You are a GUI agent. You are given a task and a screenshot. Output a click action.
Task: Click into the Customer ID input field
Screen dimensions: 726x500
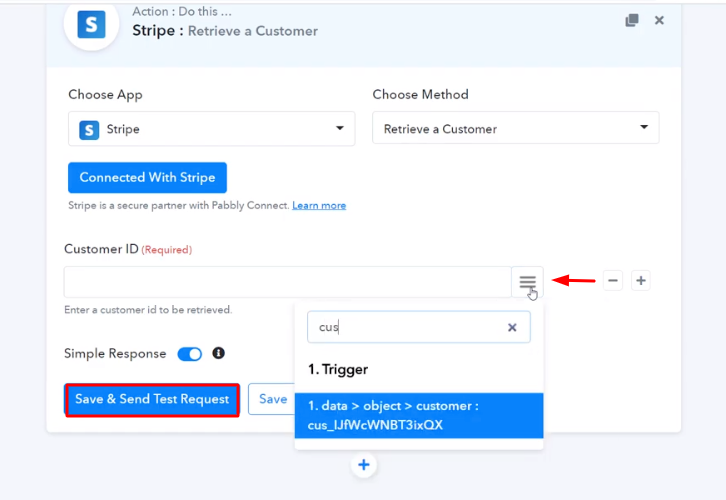(x=288, y=281)
